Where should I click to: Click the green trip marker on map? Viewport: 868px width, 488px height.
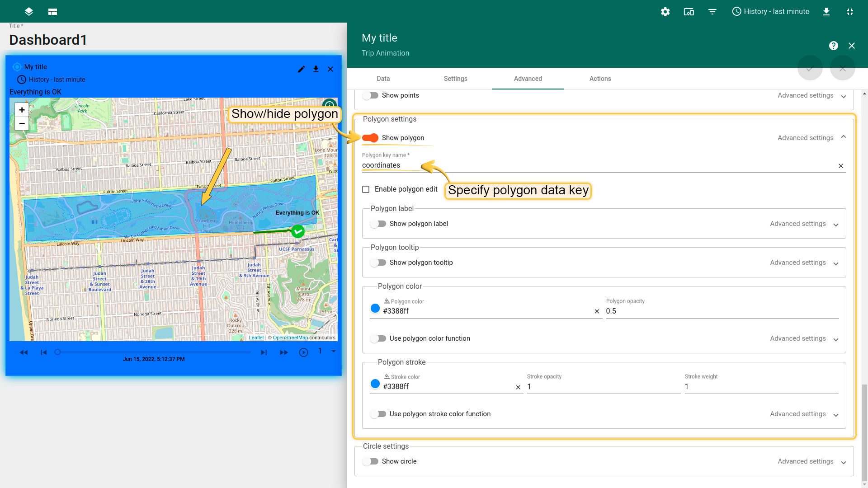[x=297, y=231]
